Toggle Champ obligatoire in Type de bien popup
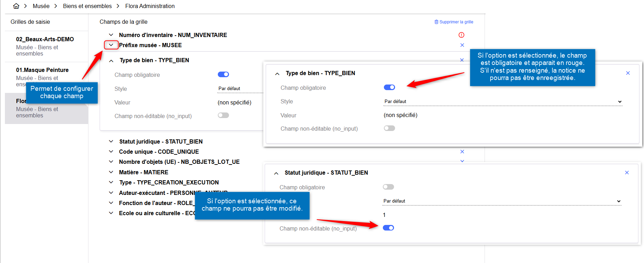The height and width of the screenshot is (263, 644). [389, 87]
